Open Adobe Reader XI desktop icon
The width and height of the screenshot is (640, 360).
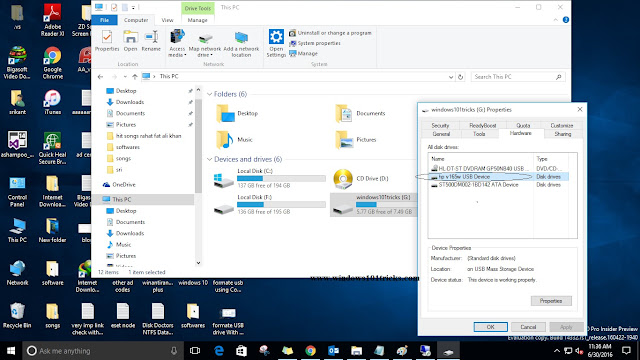pyautogui.click(x=53, y=20)
